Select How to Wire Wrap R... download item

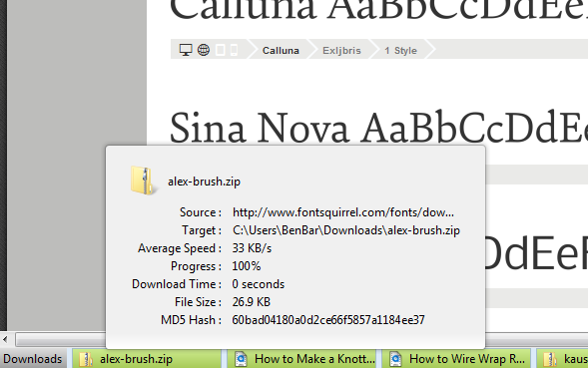point(456,359)
